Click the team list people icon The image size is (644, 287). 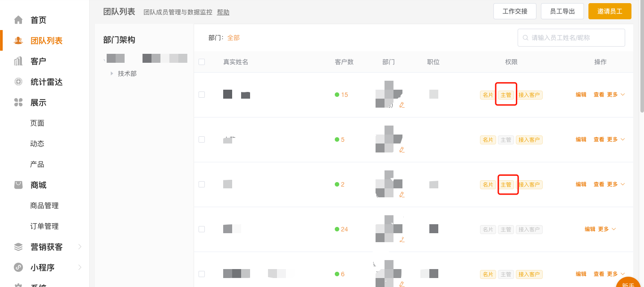pos(18,41)
